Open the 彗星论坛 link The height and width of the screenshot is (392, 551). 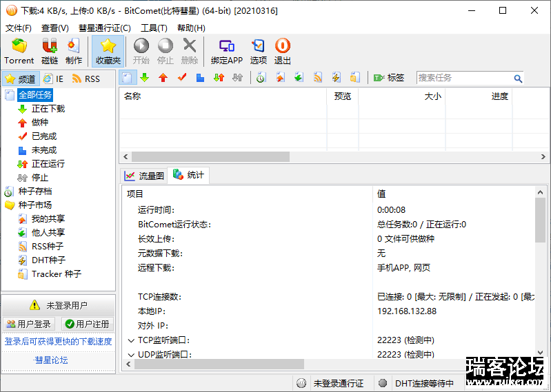(x=51, y=360)
